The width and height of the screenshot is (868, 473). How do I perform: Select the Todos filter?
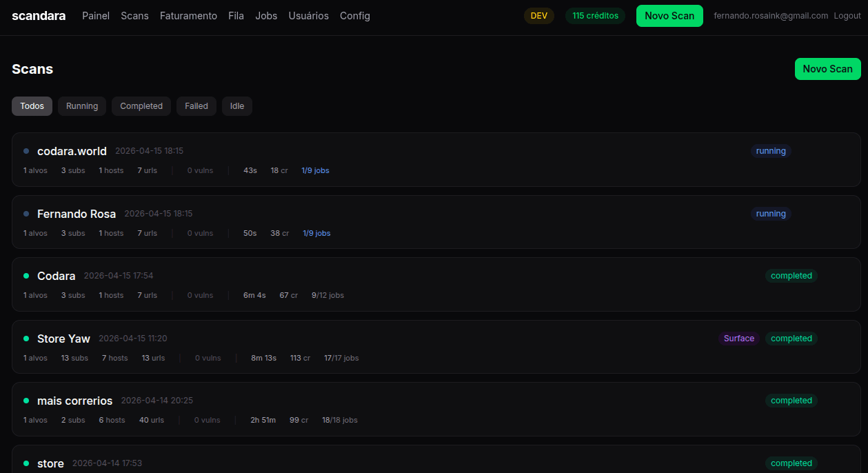32,106
